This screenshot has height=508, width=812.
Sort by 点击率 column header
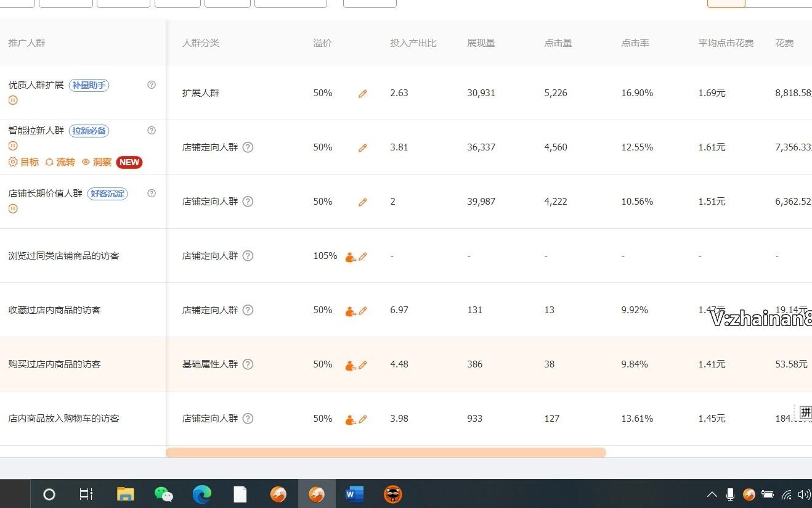[635, 43]
